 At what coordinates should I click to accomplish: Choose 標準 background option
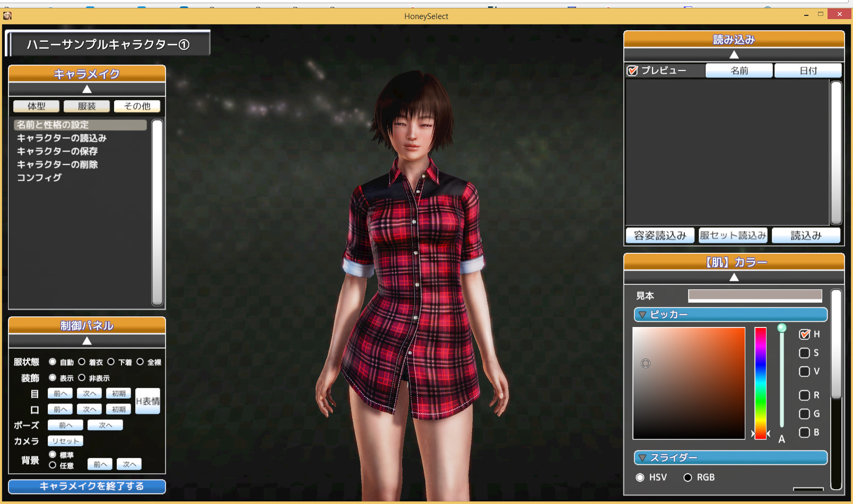coord(53,455)
